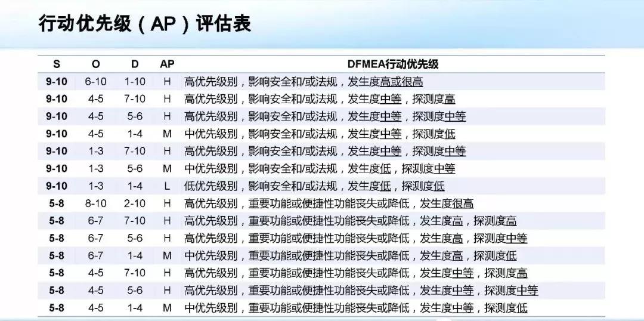This screenshot has height=321, width=644.
Task: Select the O column header
Action: (x=95, y=64)
